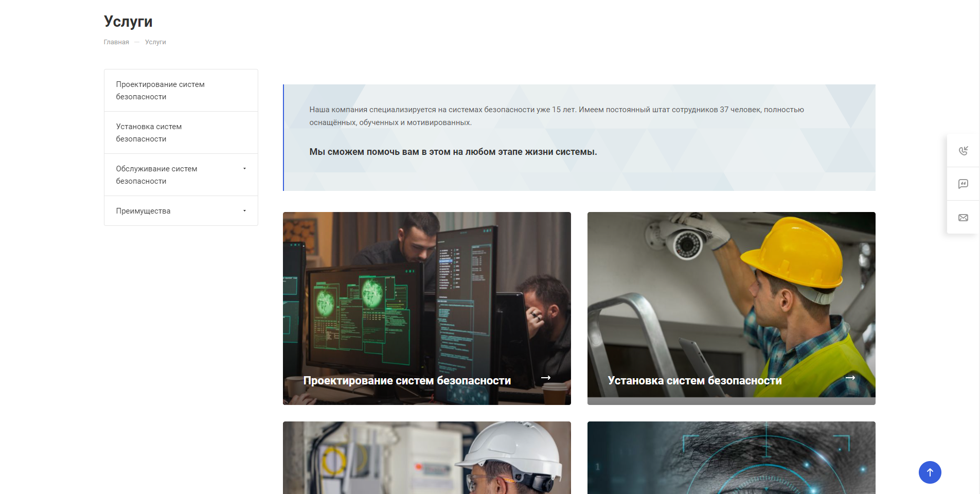Go to Главная breadcrumb link
The height and width of the screenshot is (494, 980).
pyautogui.click(x=116, y=42)
